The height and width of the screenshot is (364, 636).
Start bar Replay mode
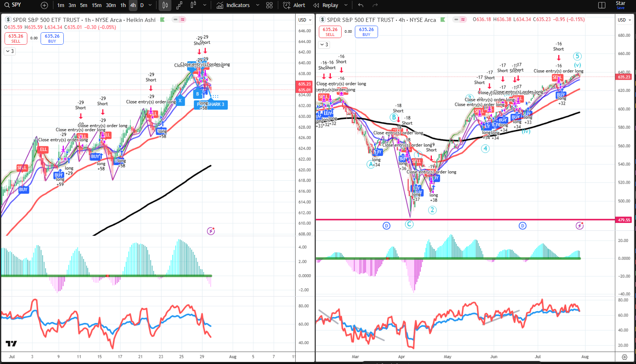click(x=326, y=5)
